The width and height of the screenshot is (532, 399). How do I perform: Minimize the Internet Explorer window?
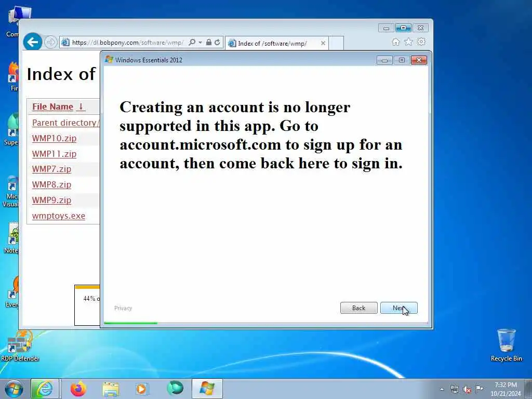386,28
